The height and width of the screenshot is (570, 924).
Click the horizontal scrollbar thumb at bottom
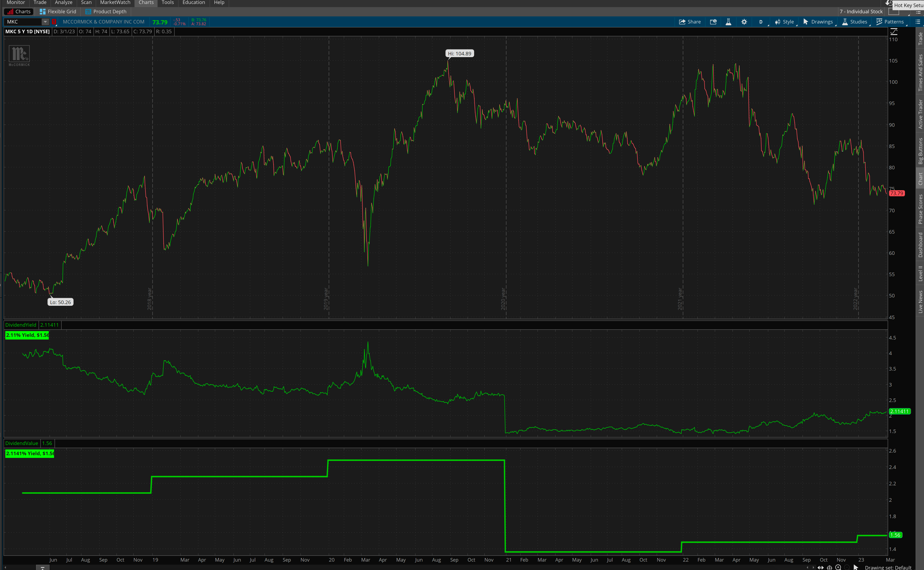click(42, 568)
